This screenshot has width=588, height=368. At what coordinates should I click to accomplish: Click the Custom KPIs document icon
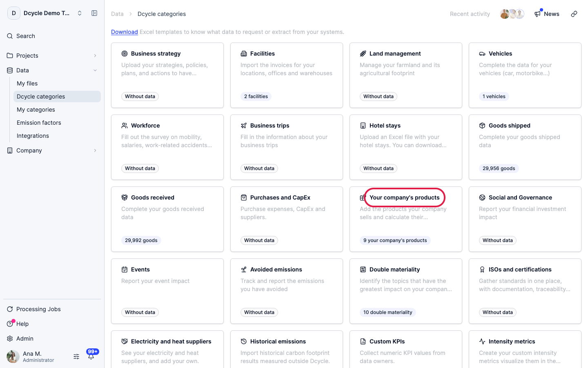click(x=363, y=341)
